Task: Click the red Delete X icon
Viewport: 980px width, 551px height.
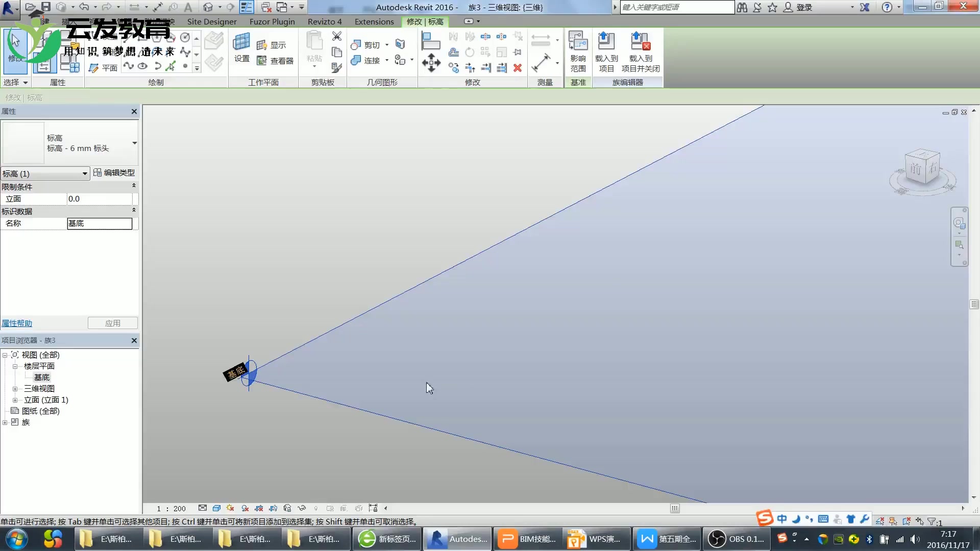Action: pyautogui.click(x=518, y=68)
